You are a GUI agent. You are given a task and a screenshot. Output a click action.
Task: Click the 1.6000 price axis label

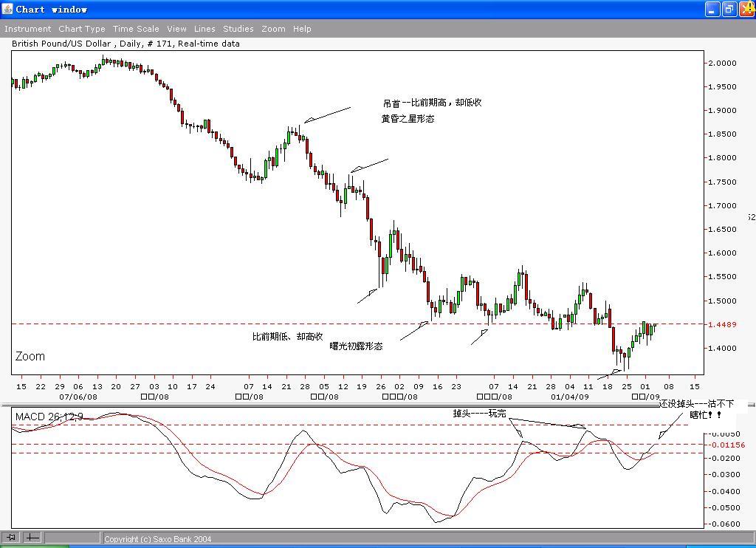click(722, 253)
